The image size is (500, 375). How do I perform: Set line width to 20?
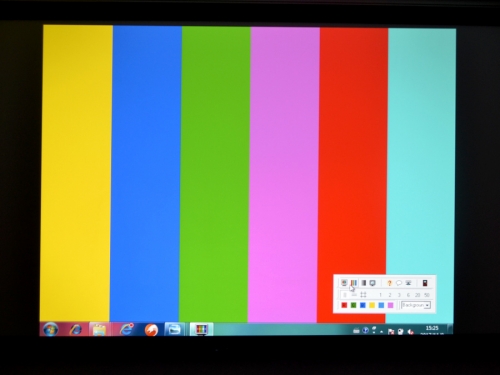click(417, 295)
